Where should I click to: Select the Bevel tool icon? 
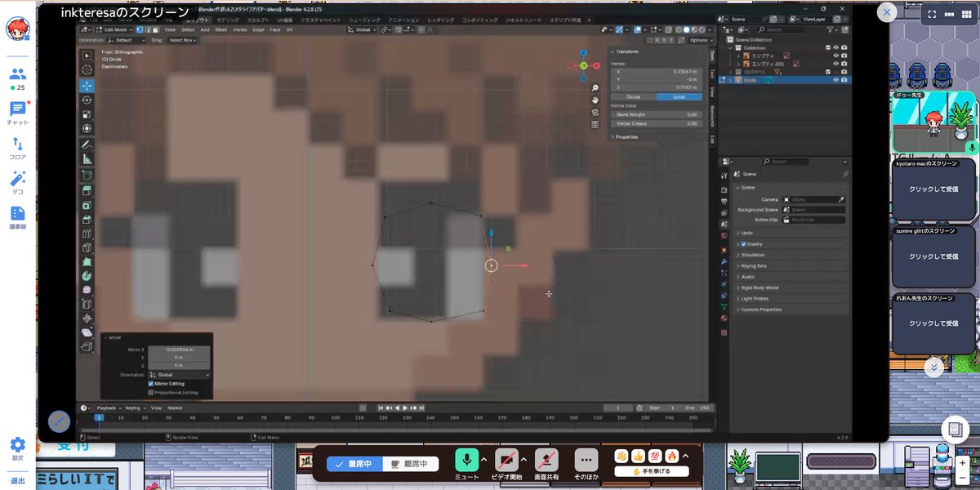pos(87,220)
